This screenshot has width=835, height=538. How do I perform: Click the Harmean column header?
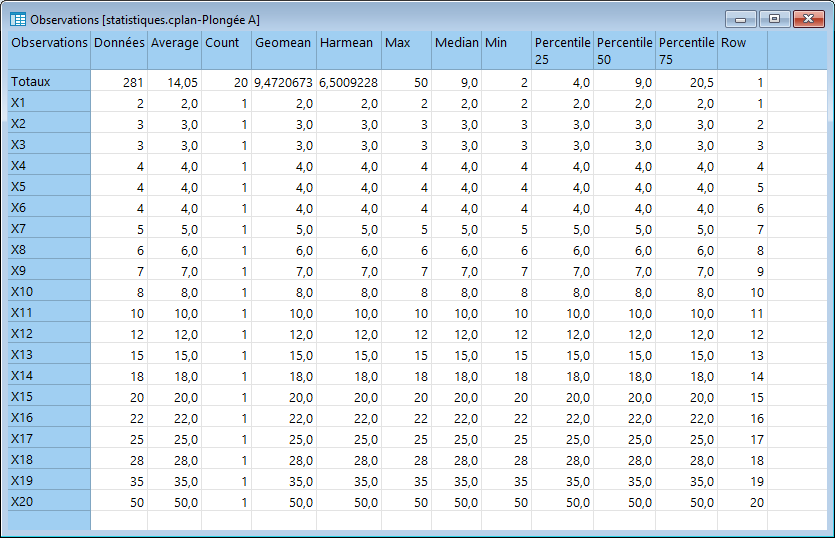pyautogui.click(x=349, y=50)
